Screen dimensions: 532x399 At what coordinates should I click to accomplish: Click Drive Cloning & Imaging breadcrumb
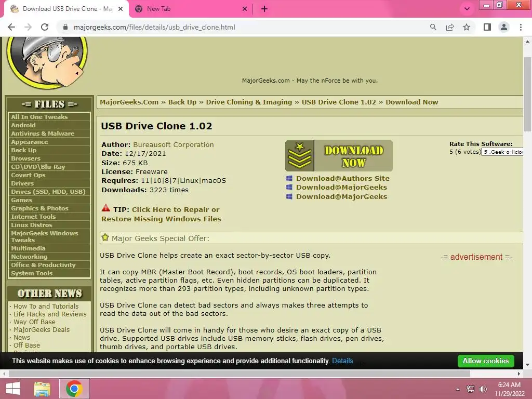tap(249, 102)
